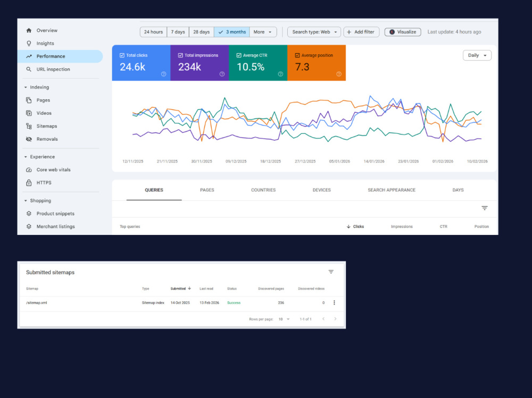Click the Product snippets layers icon
The width and height of the screenshot is (532, 398).
pyautogui.click(x=29, y=214)
